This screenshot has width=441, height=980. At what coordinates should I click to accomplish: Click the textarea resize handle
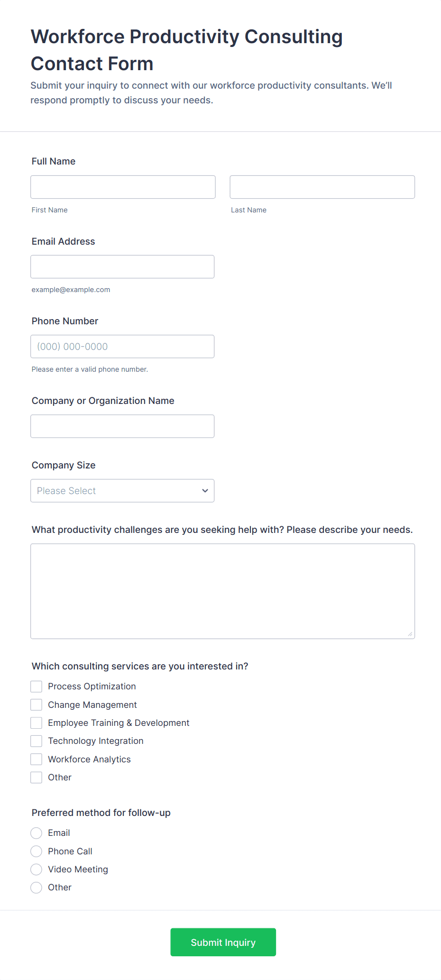410,633
